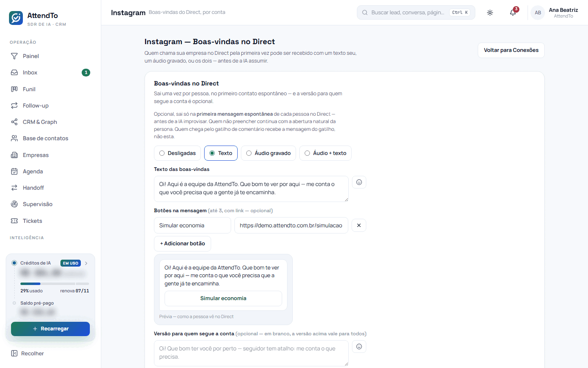Expand Créditos de IA chevron

point(86,263)
